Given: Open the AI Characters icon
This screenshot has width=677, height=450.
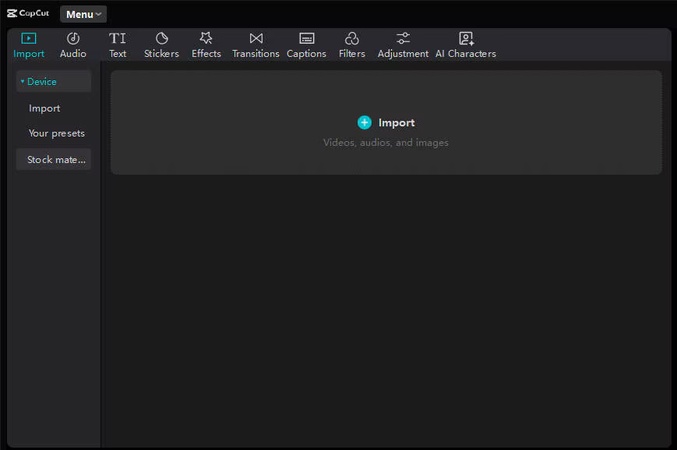Looking at the screenshot, I should [465, 38].
